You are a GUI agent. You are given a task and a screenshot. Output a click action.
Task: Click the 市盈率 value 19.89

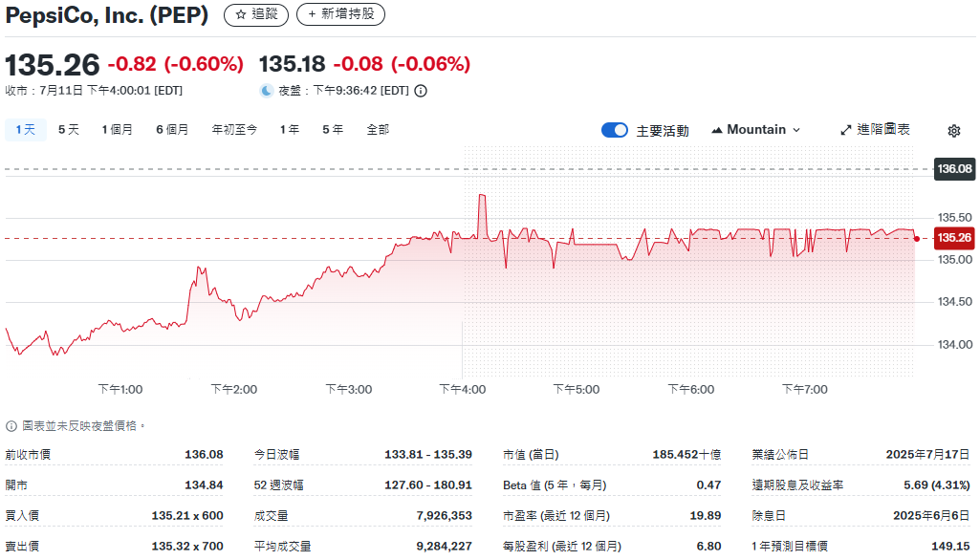(x=706, y=516)
